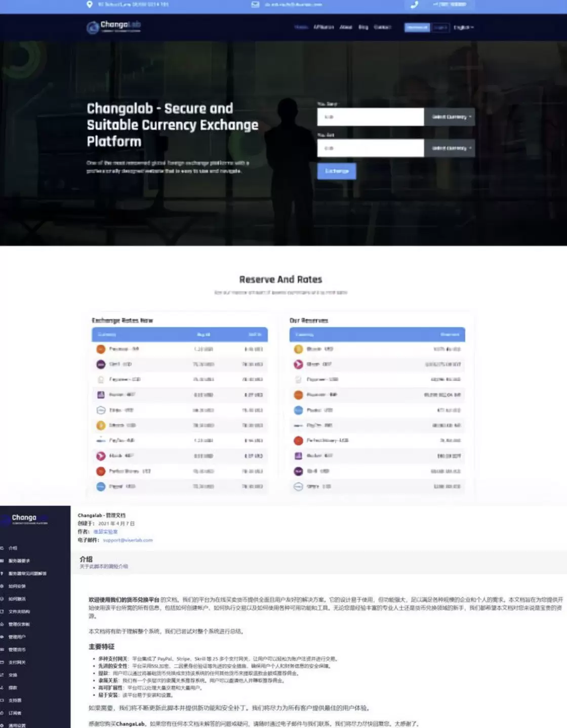Screen dimensions: 567x728
Task: Click the 主要特征 subheading
Action: (x=102, y=646)
